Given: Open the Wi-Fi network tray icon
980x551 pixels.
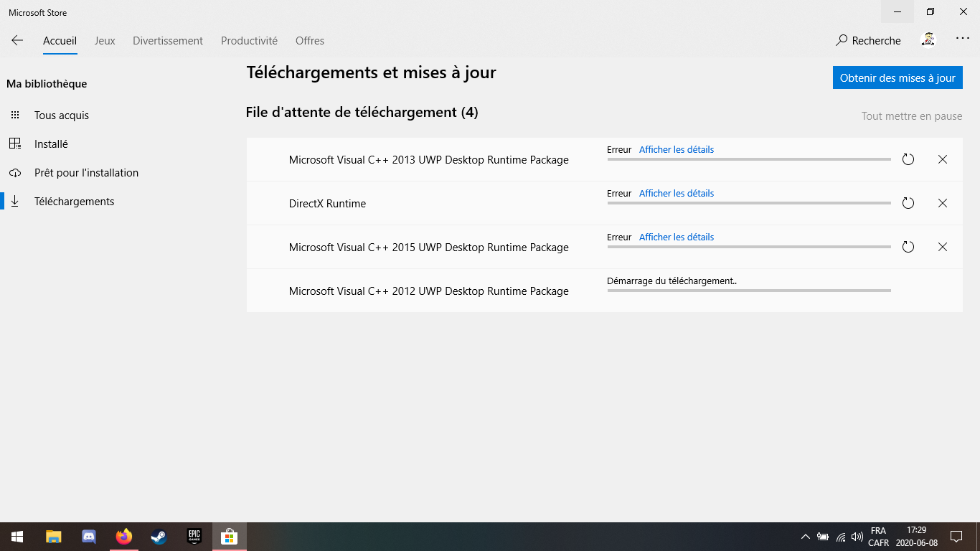Looking at the screenshot, I should [841, 537].
